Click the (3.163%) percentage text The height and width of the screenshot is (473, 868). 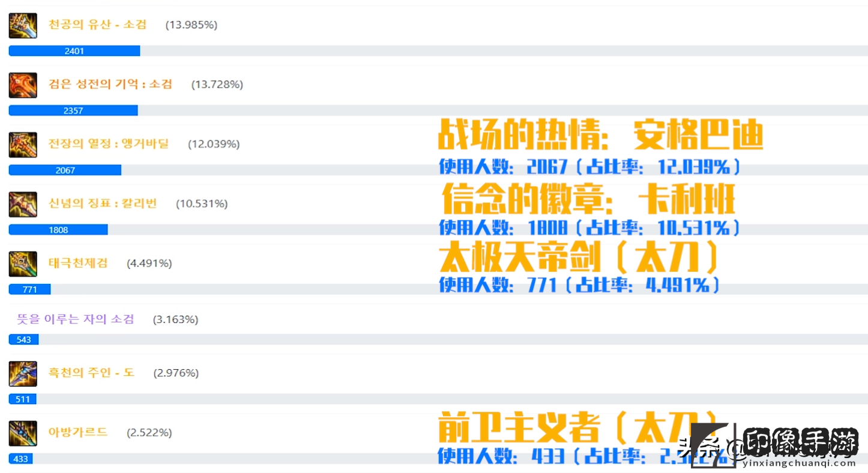[x=175, y=319]
